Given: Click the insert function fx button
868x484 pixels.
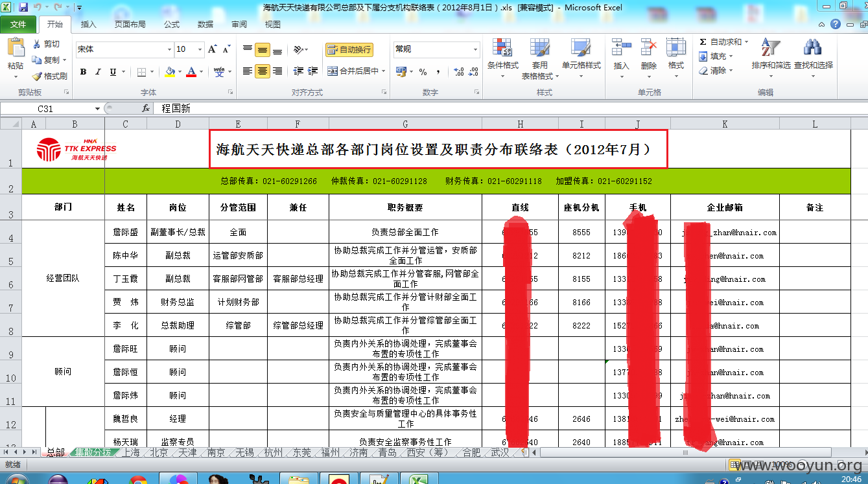Looking at the screenshot, I should click(146, 109).
